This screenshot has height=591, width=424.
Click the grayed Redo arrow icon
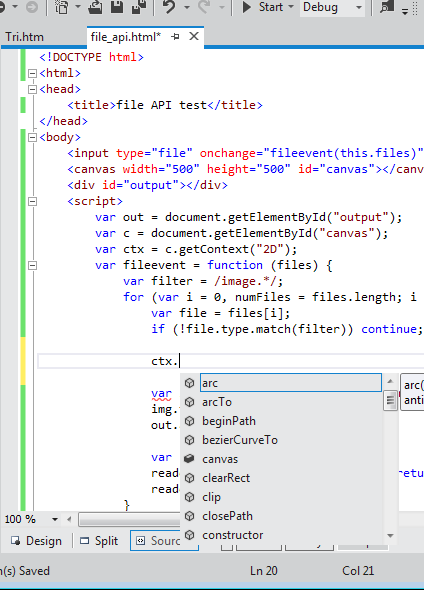pyautogui.click(x=204, y=7)
